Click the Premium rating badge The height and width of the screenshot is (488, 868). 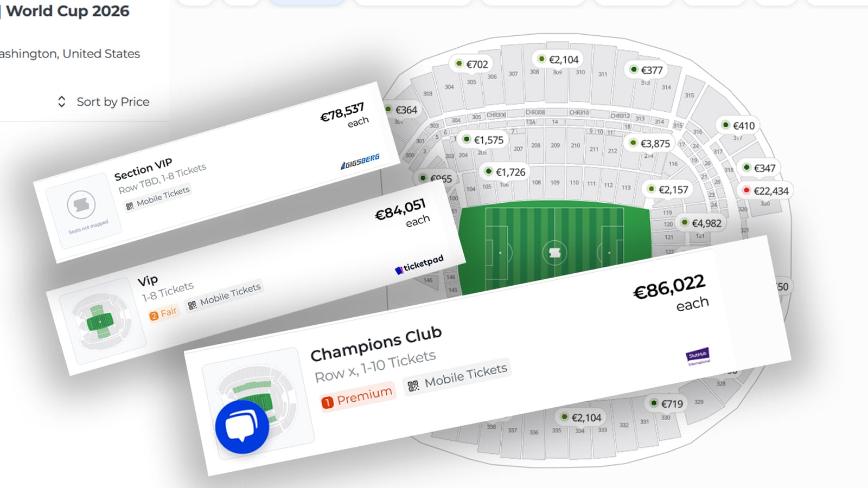click(358, 397)
